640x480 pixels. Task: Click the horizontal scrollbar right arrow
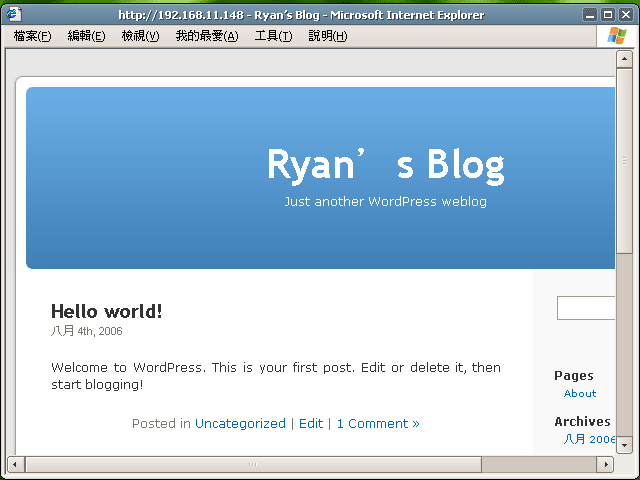pos(606,464)
